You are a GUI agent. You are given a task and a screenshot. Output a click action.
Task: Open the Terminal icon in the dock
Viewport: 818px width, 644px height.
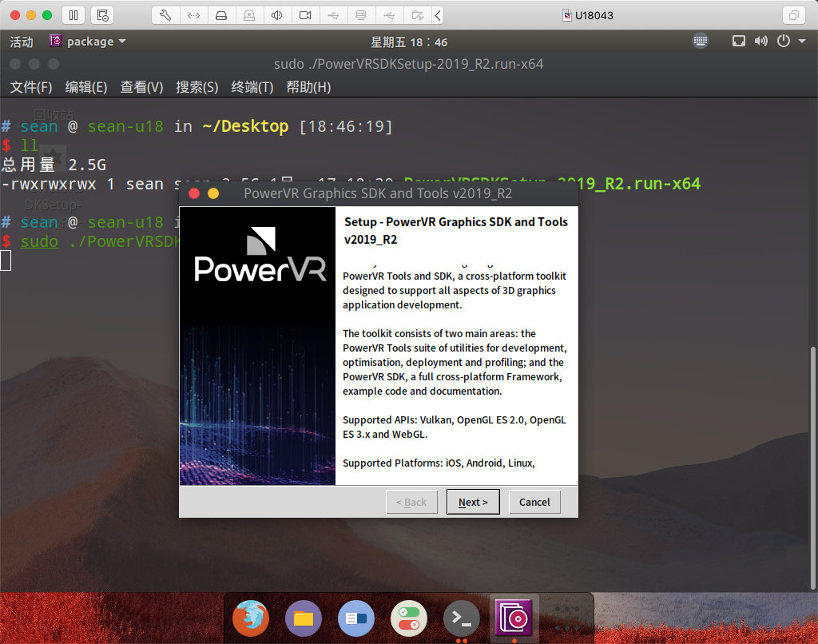462,618
